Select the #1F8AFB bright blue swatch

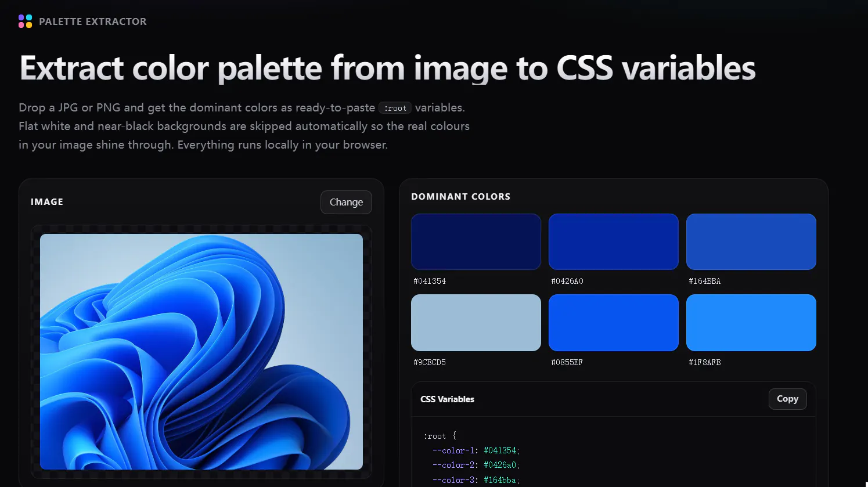751,323
